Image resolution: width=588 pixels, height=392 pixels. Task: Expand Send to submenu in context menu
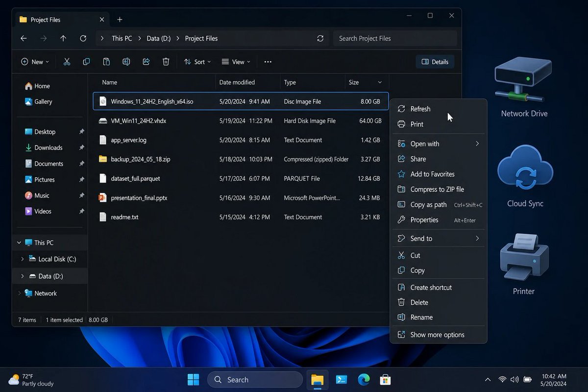[x=477, y=239]
